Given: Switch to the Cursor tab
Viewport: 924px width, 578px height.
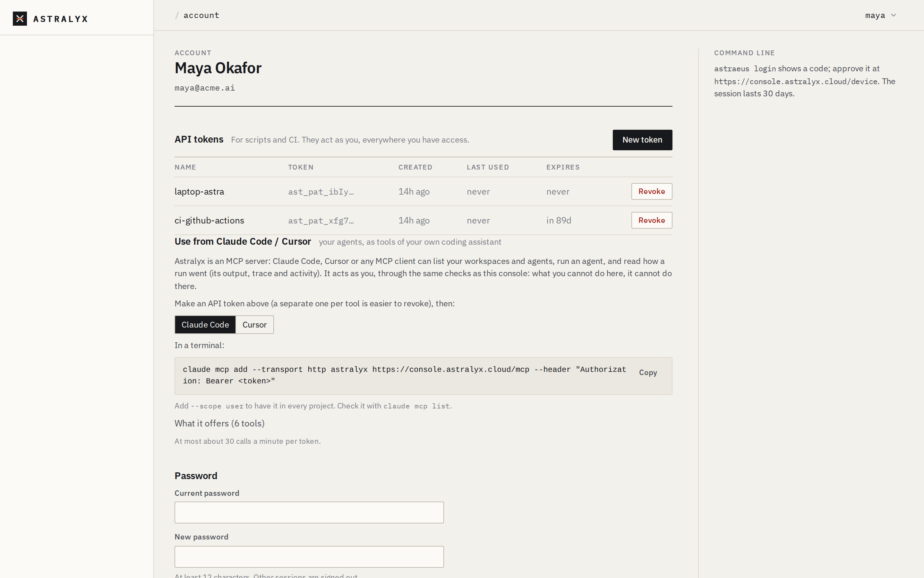Looking at the screenshot, I should click(x=255, y=325).
